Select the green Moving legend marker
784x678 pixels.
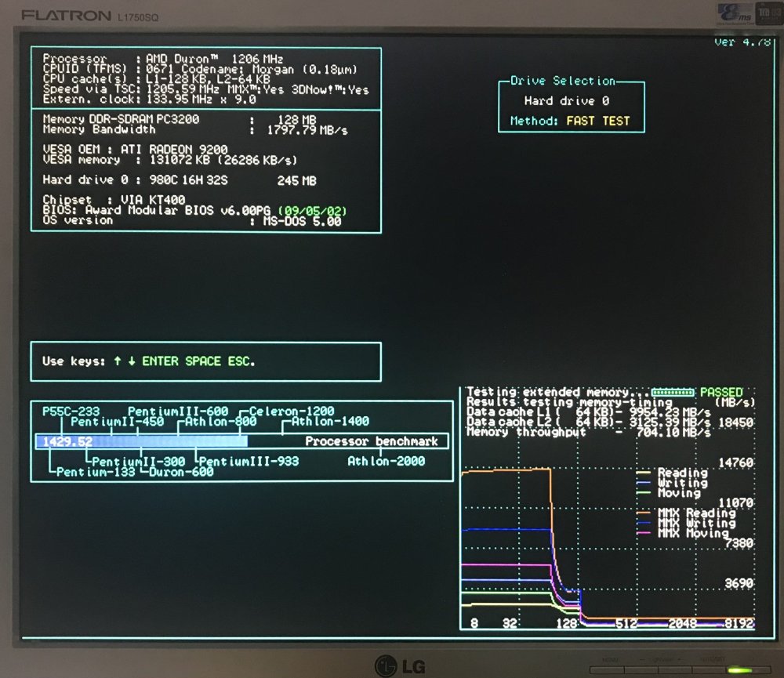tap(644, 493)
